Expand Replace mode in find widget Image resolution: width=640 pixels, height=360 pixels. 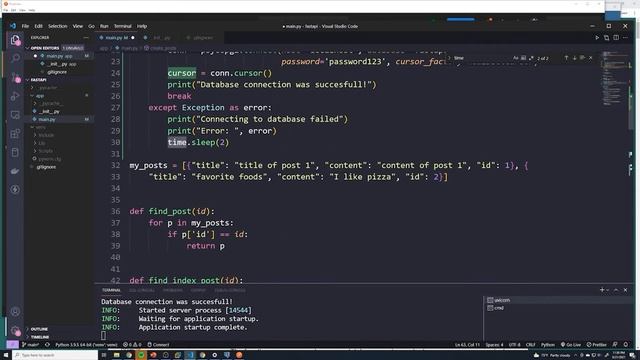coord(449,58)
